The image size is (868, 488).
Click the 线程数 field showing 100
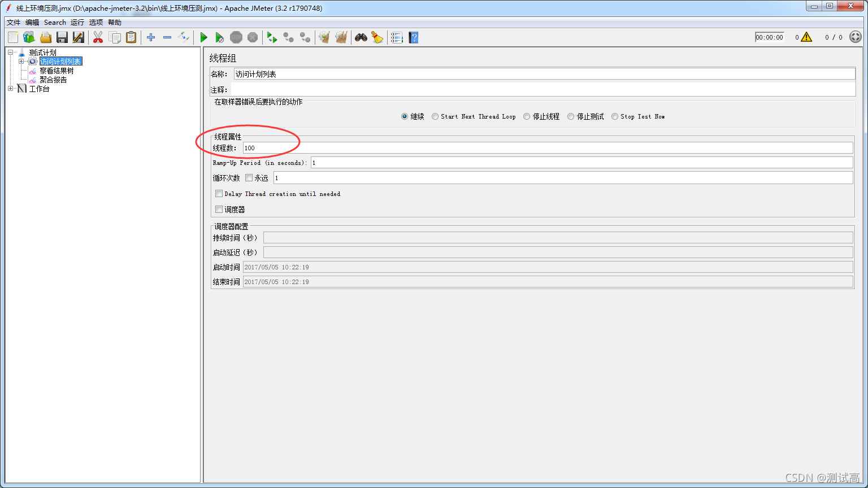click(548, 148)
